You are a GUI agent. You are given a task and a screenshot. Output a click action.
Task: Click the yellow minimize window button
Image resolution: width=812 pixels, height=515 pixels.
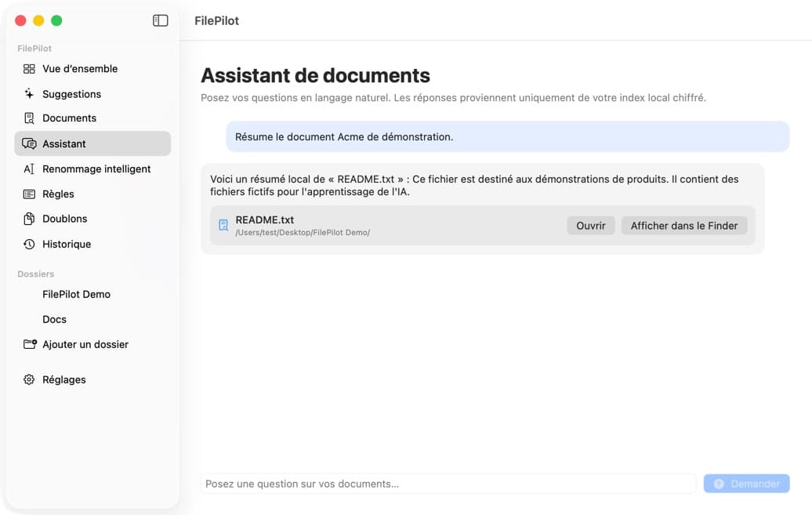(38, 20)
